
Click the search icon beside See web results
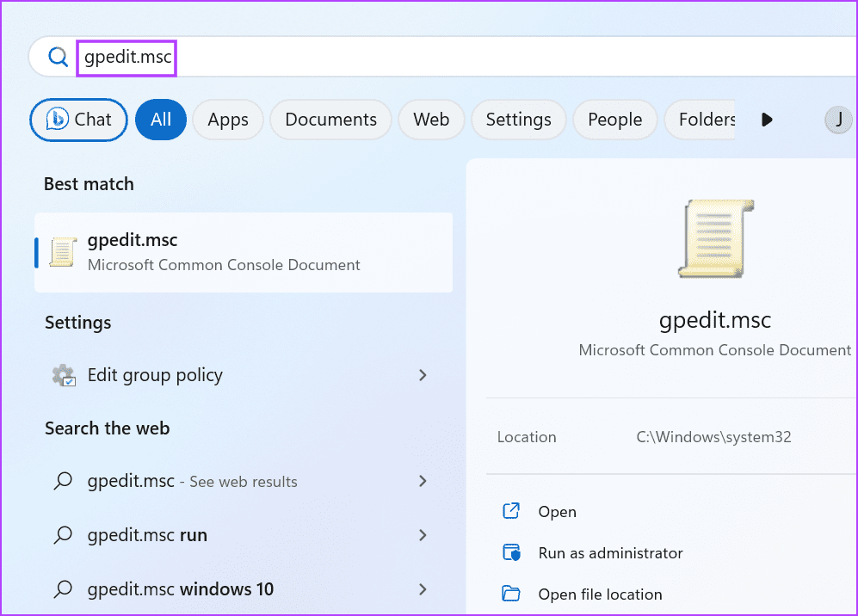pyautogui.click(x=63, y=482)
